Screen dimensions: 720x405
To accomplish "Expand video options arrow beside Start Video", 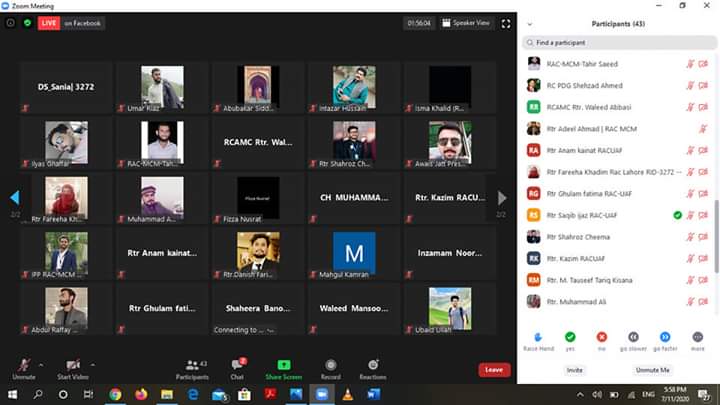I will [x=93, y=365].
